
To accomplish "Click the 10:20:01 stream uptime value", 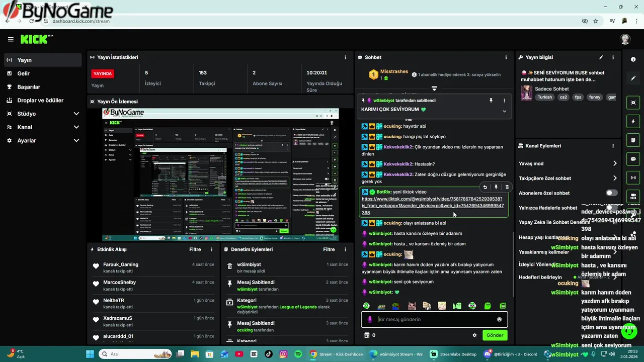I will pyautogui.click(x=316, y=72).
